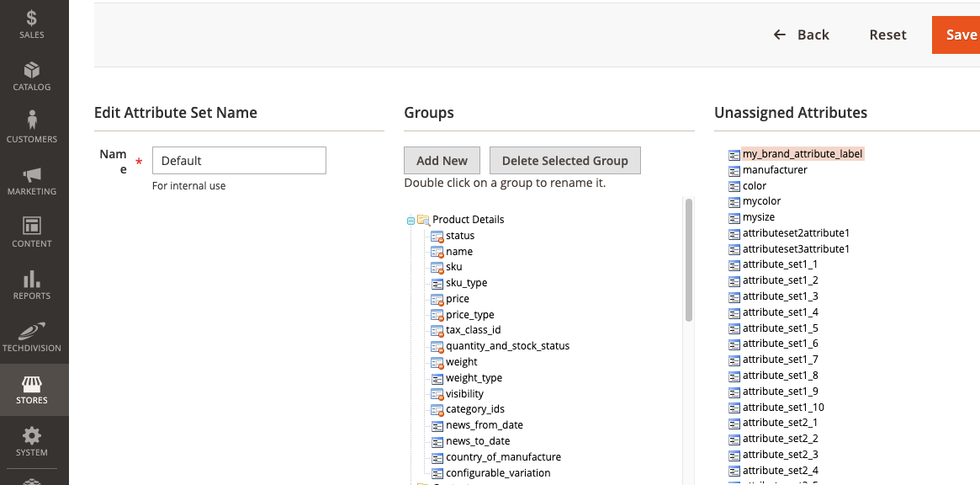Click the manufacturer unassigned attribute icon
Image resolution: width=980 pixels, height=485 pixels.
tap(734, 170)
